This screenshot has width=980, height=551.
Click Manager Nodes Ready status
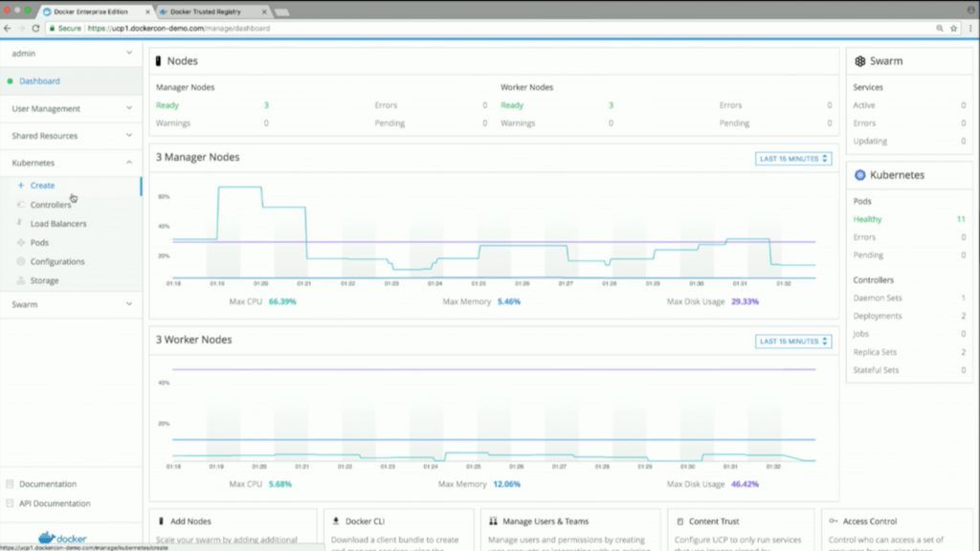[x=167, y=105]
